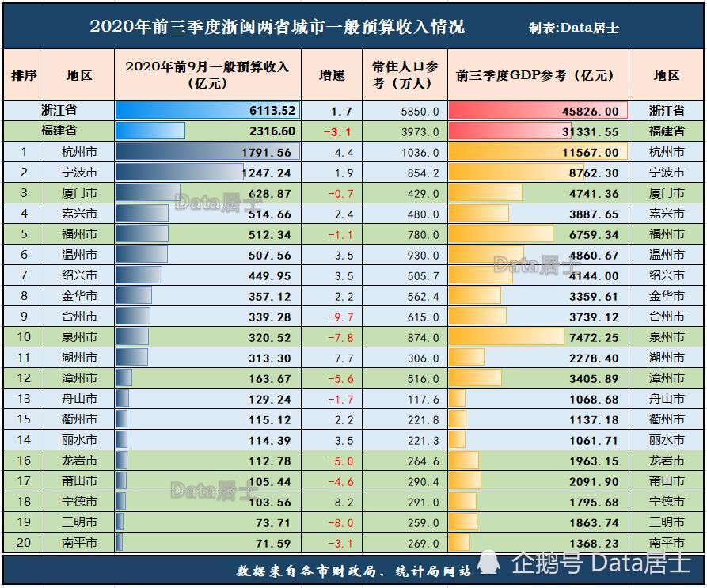The width and height of the screenshot is (707, 588).
Task: Click the 制表:Data居士 credit text
Action: (573, 28)
